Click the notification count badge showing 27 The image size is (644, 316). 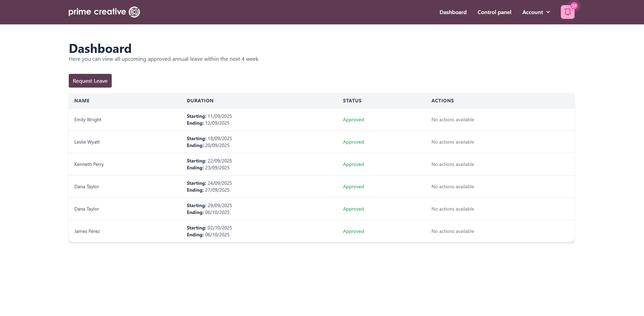(574, 6)
